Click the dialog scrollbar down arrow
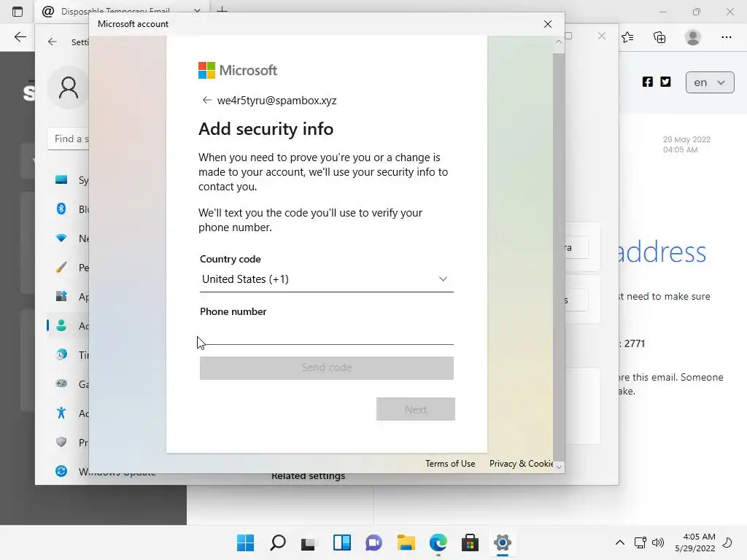Image resolution: width=747 pixels, height=560 pixels. pos(558,467)
